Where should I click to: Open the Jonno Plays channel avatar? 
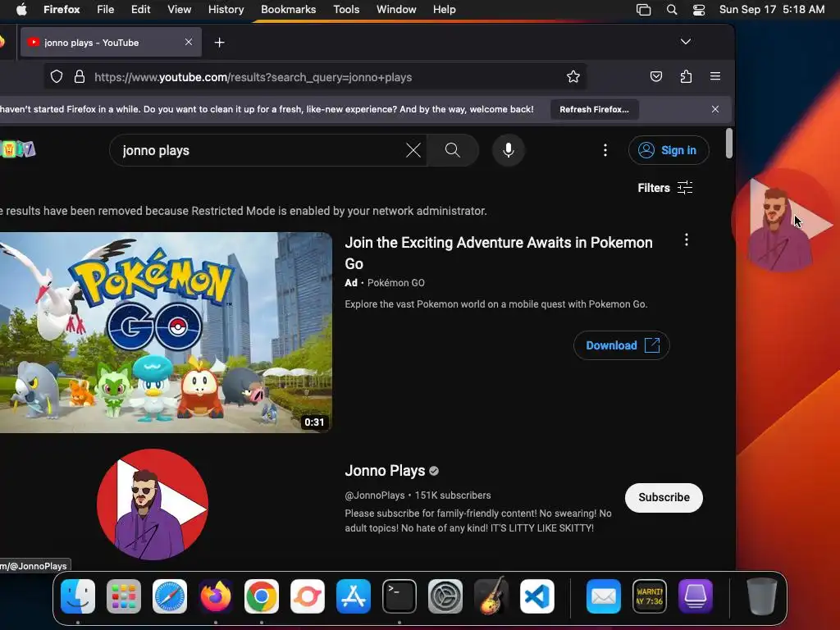click(x=152, y=504)
